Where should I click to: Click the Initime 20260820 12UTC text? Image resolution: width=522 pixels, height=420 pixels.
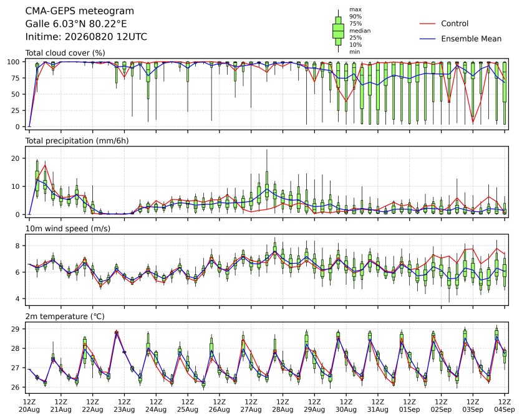point(86,37)
